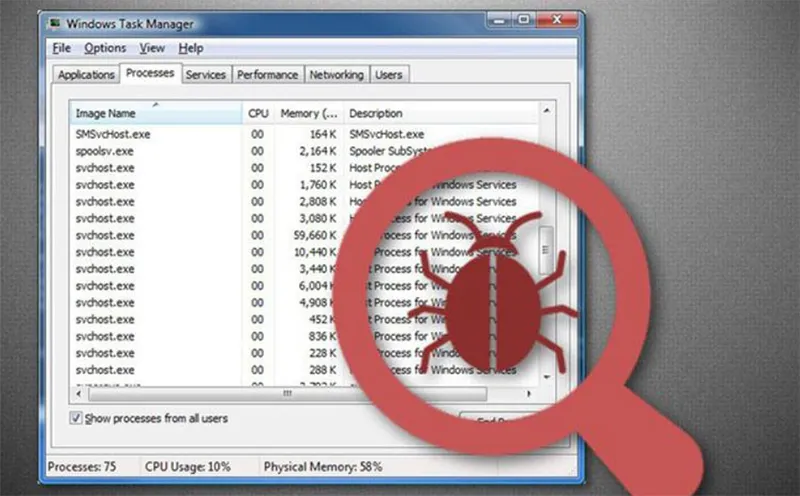Sort by Memory column header
Screen dimensions: 800x496
pyautogui.click(x=309, y=113)
